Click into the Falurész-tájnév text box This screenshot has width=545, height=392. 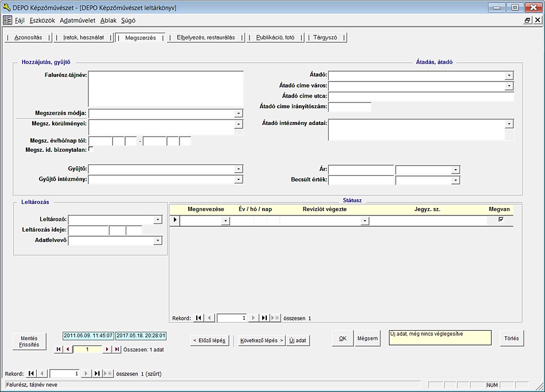166,89
